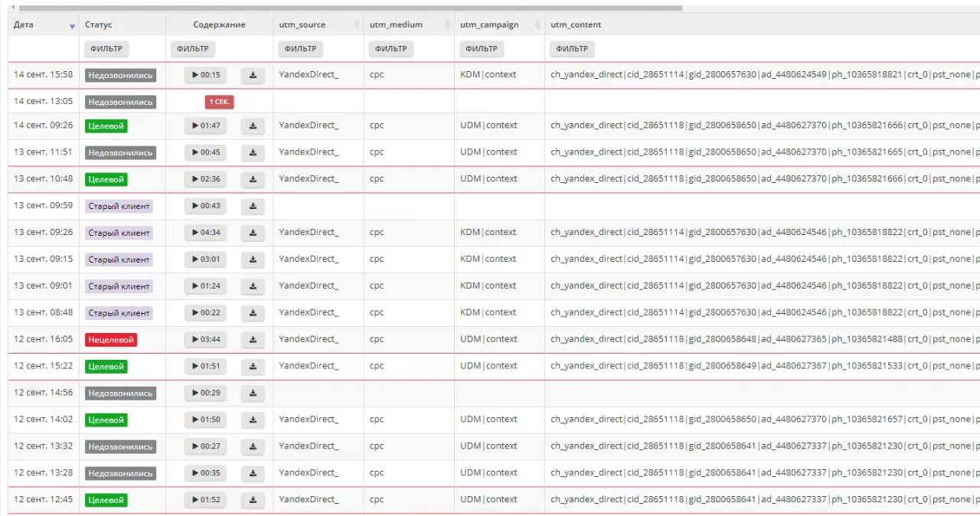Open the Фильтр button under utm_campaign
This screenshot has height=516, width=980.
click(x=482, y=49)
